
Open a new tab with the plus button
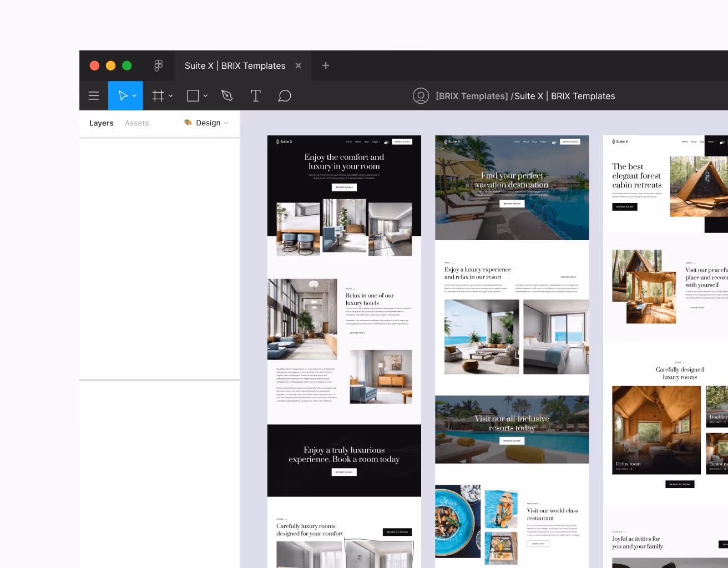coord(326,65)
